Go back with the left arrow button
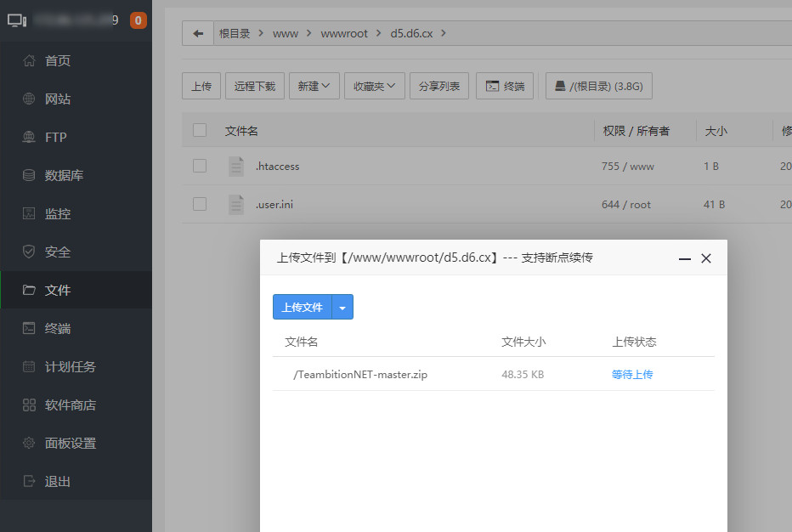Image resolution: width=792 pixels, height=532 pixels. click(198, 33)
